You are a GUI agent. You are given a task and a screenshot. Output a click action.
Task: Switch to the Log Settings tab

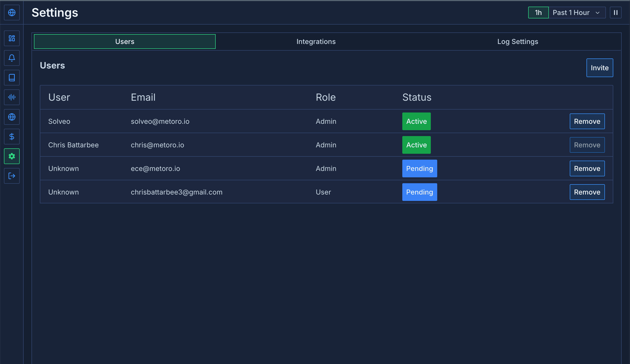tap(518, 41)
